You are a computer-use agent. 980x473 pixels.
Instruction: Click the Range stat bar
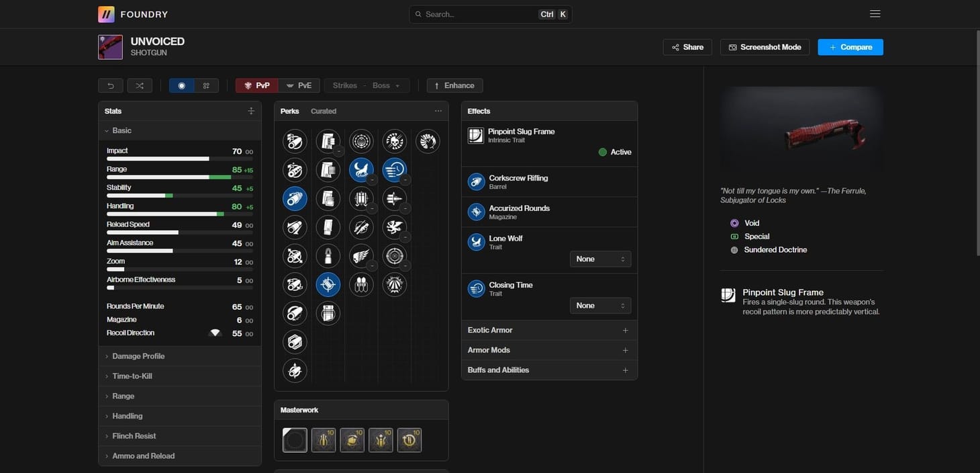(169, 176)
